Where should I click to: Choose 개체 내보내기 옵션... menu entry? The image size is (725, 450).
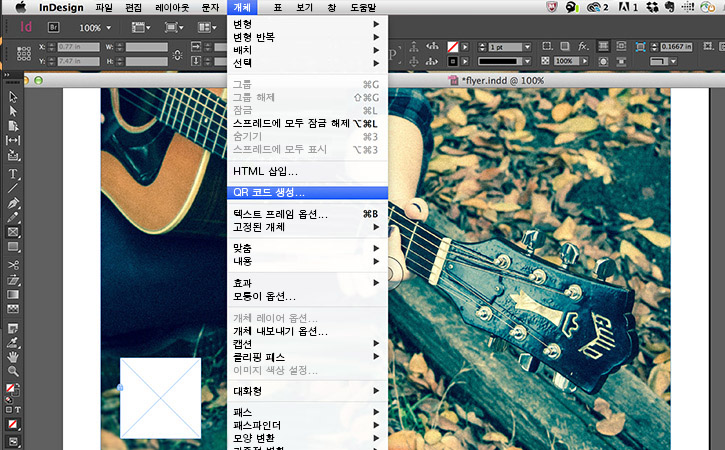(307, 331)
